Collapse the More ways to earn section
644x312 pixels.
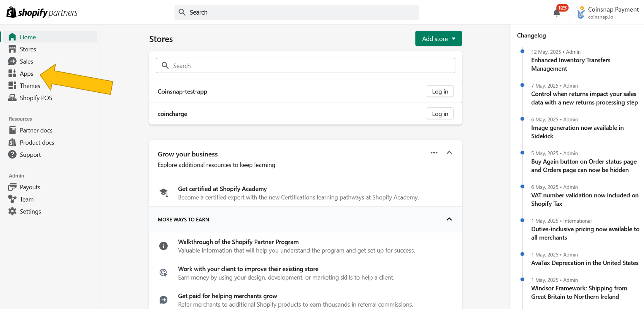point(449,219)
